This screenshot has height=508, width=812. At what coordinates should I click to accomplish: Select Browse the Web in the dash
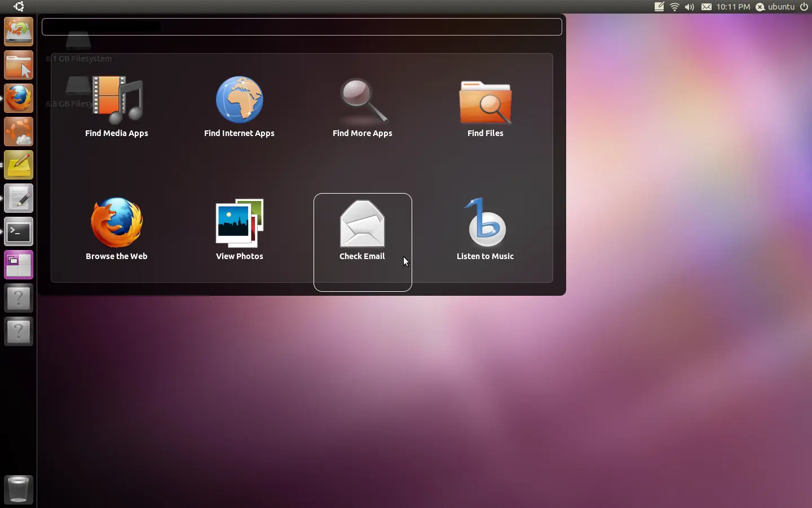click(x=117, y=229)
